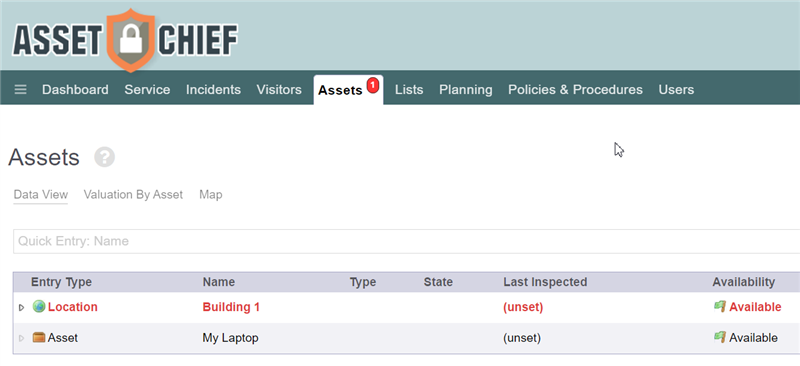The height and width of the screenshot is (366, 800).
Task: Expand the Asset My Laptop row
Action: pos(21,338)
